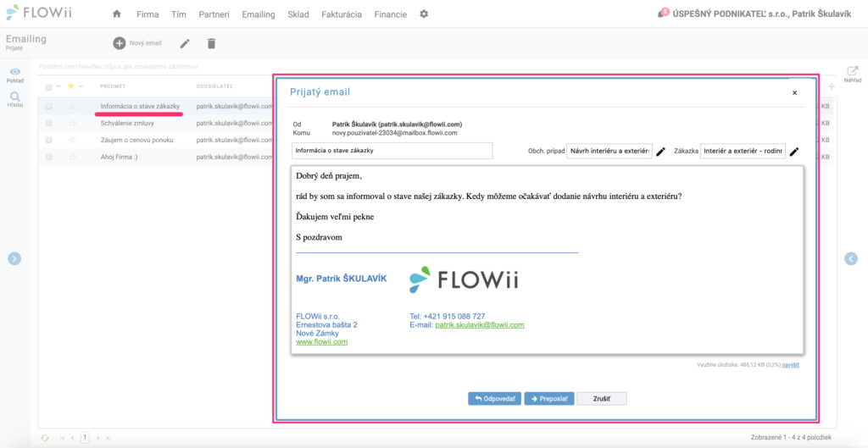This screenshot has width=868, height=448.
Task: Go to first page pager icon
Action: click(63, 438)
